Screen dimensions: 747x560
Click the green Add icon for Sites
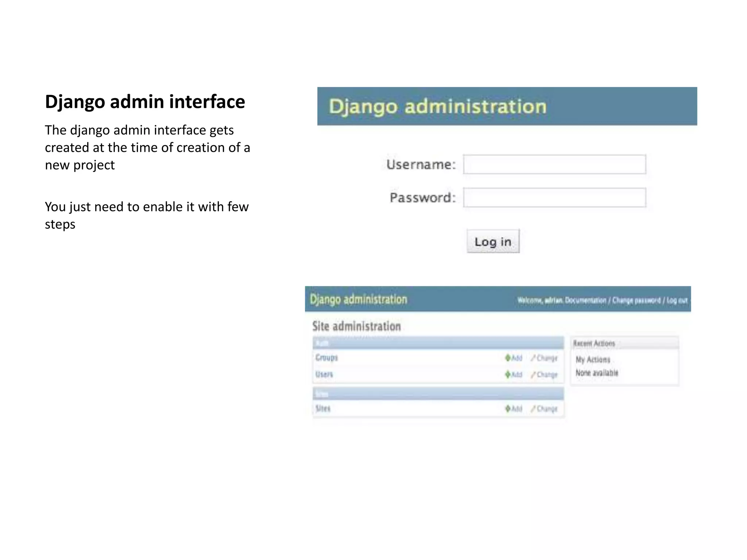(508, 409)
